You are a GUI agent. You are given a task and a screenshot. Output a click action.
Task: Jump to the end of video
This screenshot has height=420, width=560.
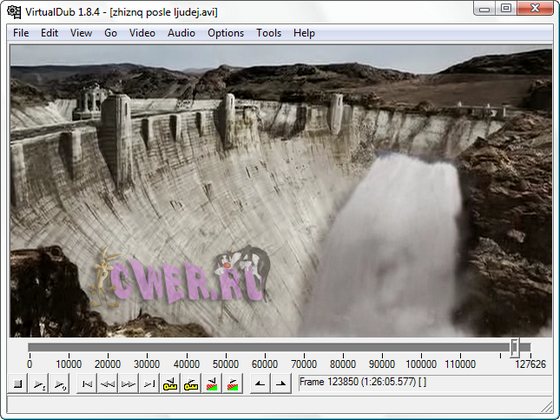point(149,384)
